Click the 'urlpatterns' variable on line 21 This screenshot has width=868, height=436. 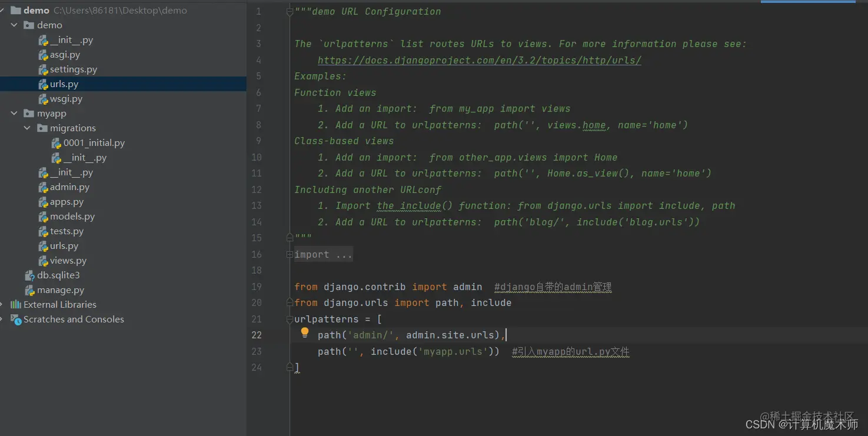click(327, 319)
